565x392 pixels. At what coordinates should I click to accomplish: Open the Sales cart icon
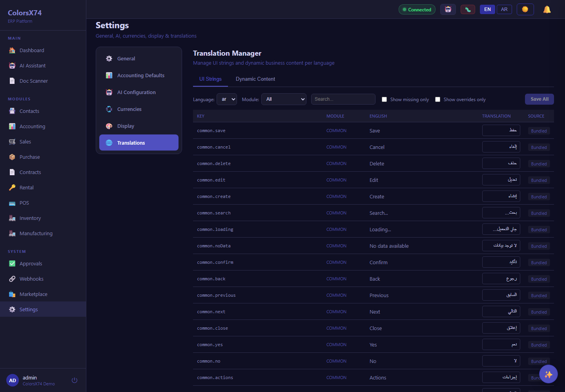coord(12,142)
